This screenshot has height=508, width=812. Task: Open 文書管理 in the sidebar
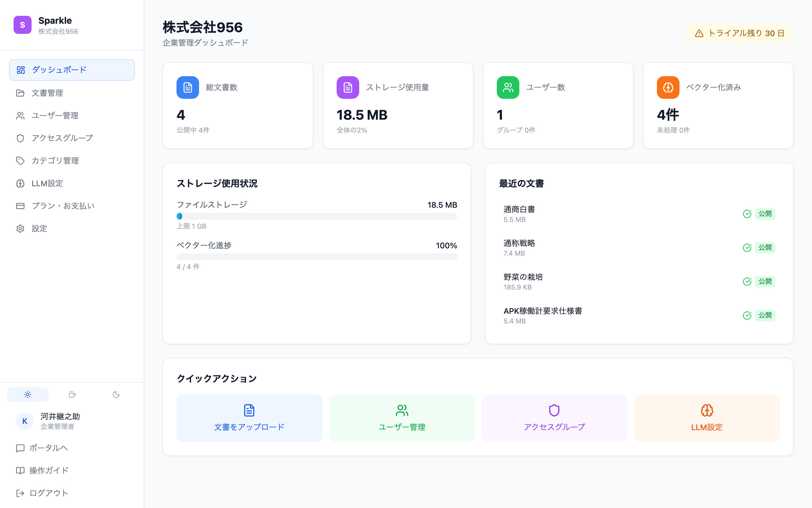tap(72, 93)
